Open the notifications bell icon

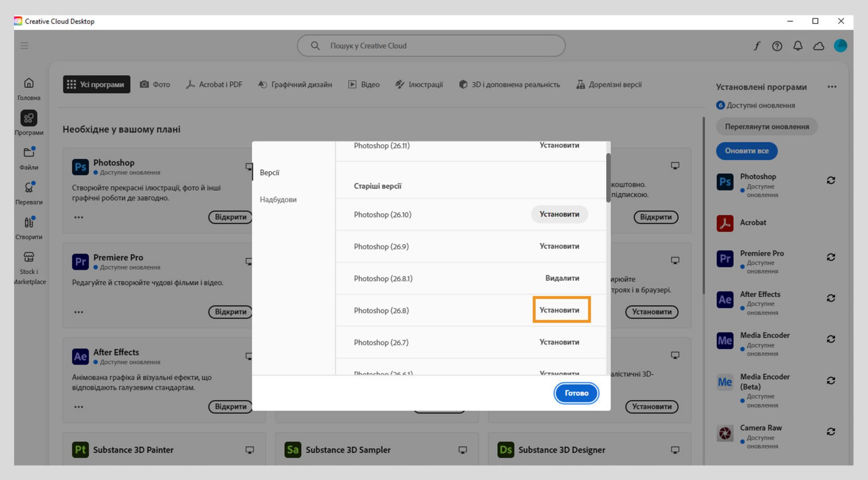pyautogui.click(x=798, y=46)
